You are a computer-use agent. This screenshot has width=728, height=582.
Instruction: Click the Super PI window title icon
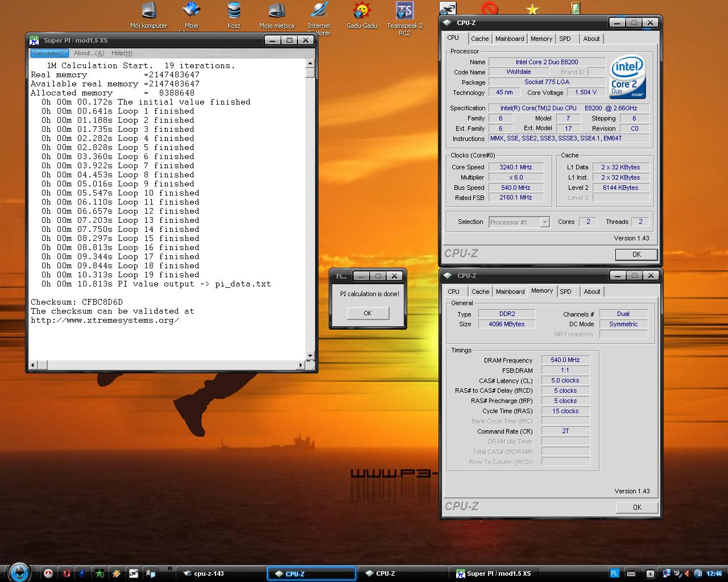pyautogui.click(x=34, y=40)
